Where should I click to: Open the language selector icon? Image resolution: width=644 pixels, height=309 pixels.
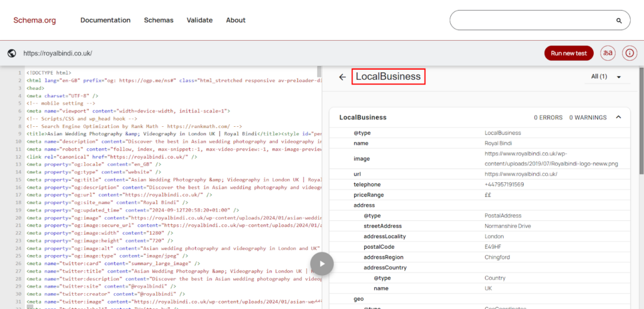[x=608, y=53]
